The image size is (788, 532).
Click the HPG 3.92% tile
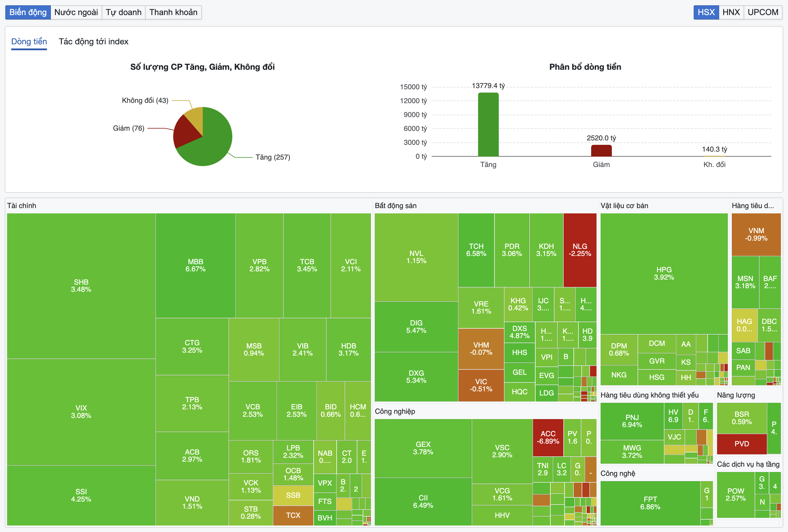click(664, 274)
